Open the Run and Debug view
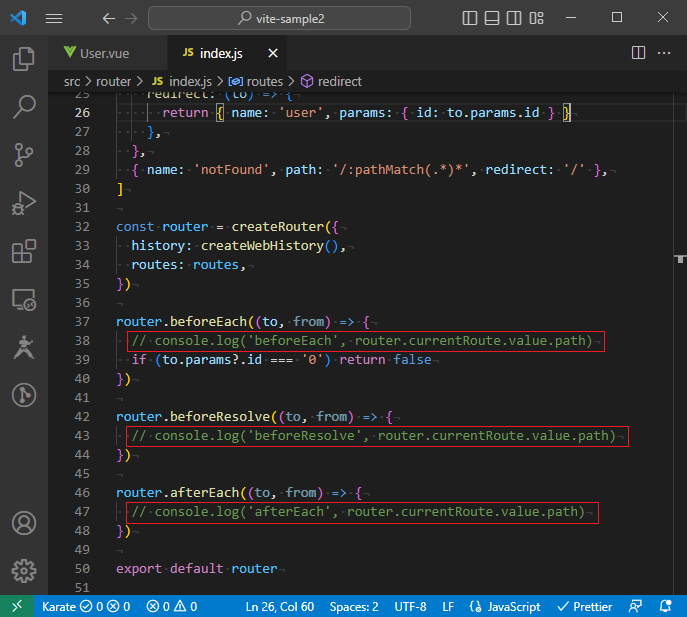The image size is (687, 617). 24,203
